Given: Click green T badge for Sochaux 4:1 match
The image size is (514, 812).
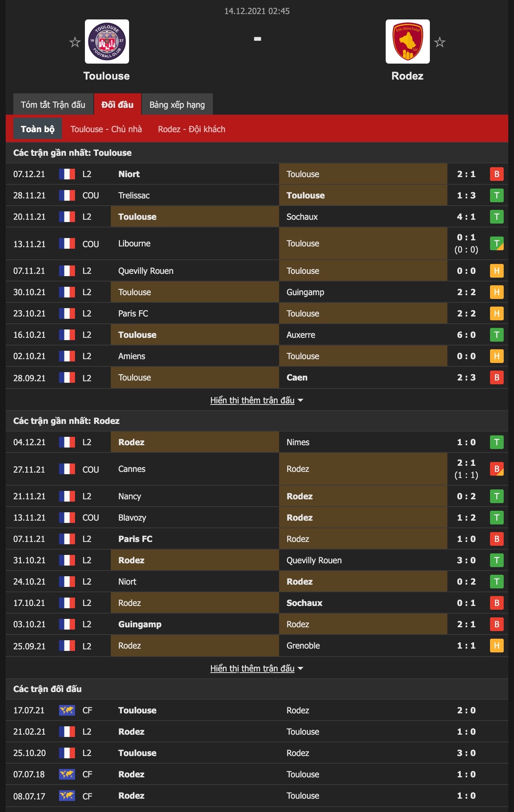Looking at the screenshot, I should coord(496,217).
